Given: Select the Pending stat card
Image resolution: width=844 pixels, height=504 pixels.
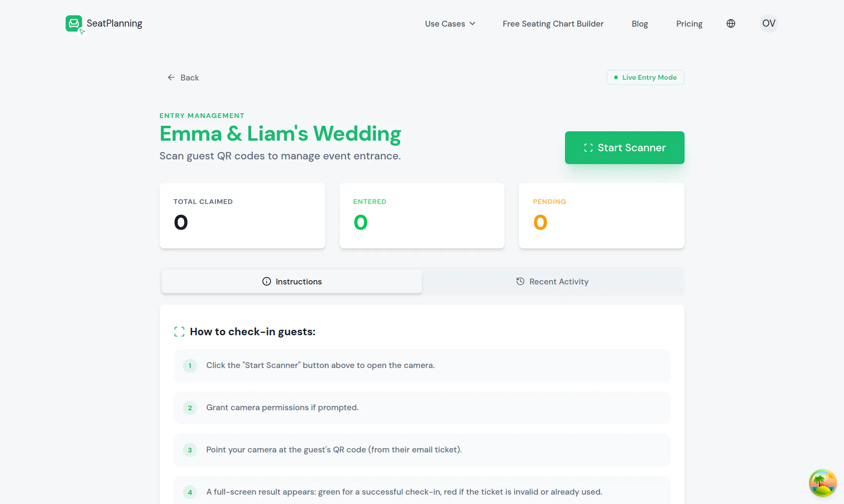Looking at the screenshot, I should (601, 216).
